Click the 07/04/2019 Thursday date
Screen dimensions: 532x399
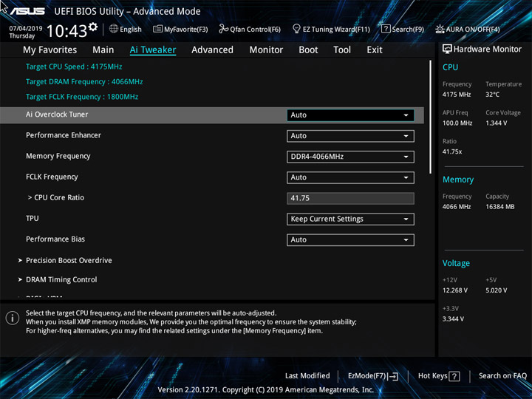(x=25, y=33)
